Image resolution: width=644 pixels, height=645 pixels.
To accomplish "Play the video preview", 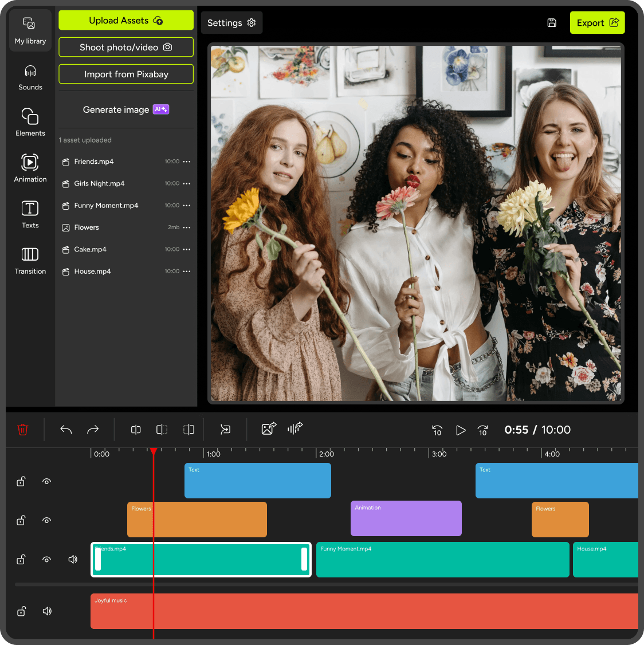I will point(461,430).
